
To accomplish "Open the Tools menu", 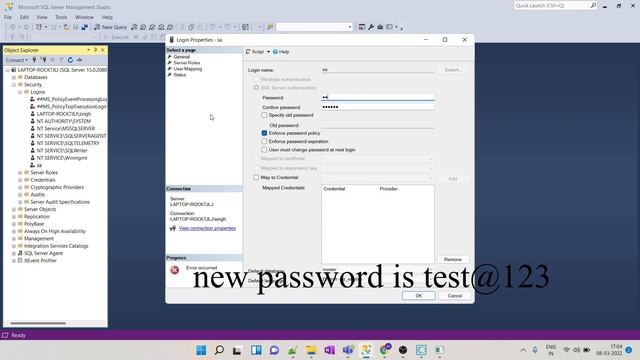I will [61, 17].
